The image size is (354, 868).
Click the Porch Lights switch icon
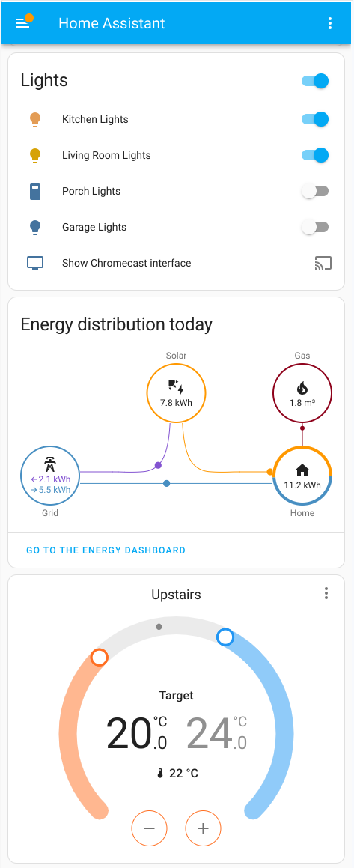(35, 192)
